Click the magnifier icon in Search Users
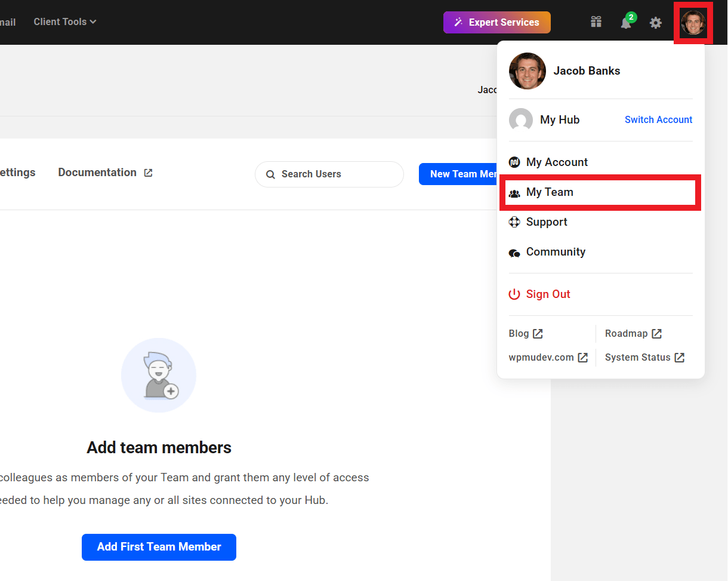This screenshot has width=728, height=581. point(271,174)
